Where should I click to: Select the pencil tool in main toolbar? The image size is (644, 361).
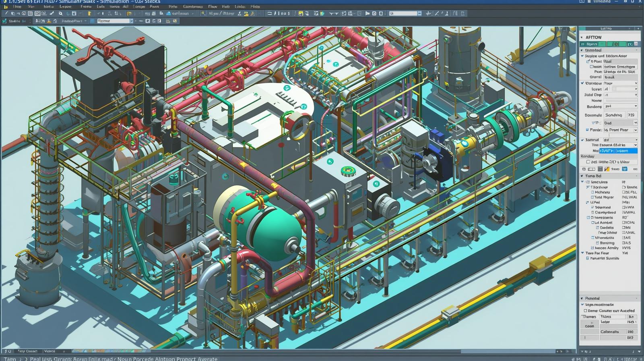pos(7,13)
